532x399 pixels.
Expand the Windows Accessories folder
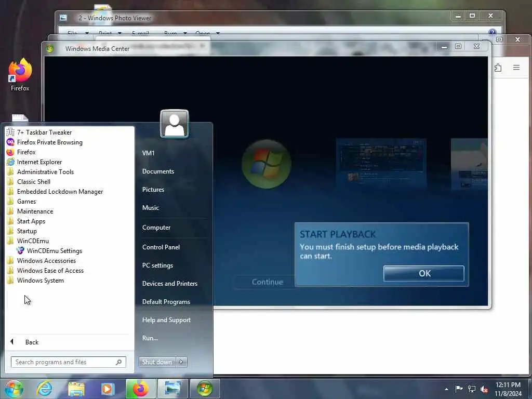[x=42, y=261]
